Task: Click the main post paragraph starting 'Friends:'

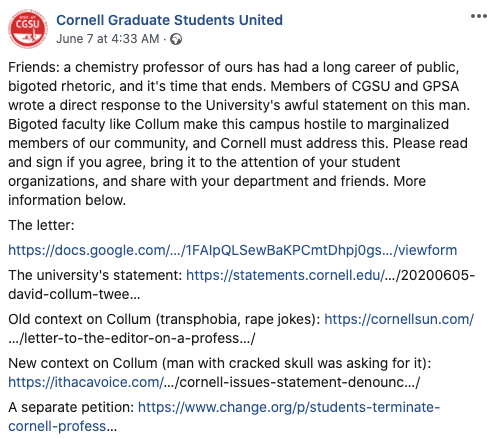Action: point(239,134)
